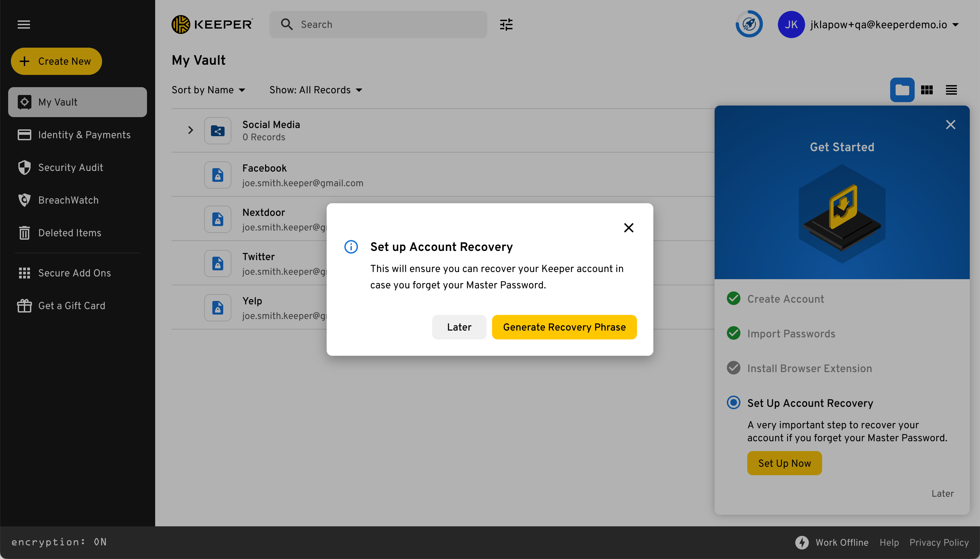The image size is (980, 559).
Task: Click the hamburger menu icon
Action: click(24, 25)
